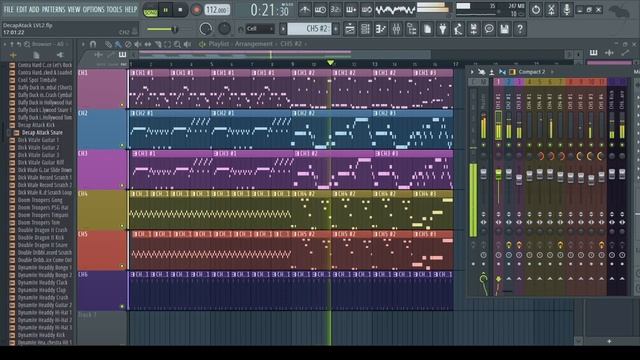
Task: Open pattern selector arrow left of CH5 #2
Action: 283,29
